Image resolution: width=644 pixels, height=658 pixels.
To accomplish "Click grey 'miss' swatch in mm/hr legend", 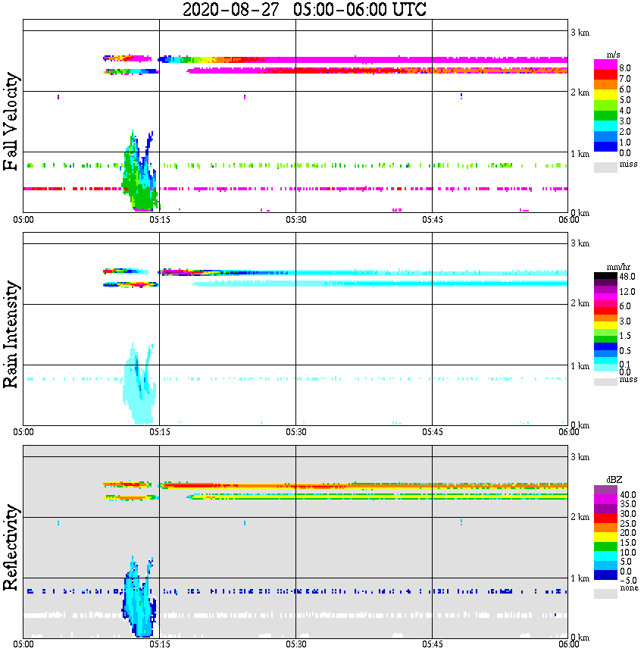I will pyautogui.click(x=605, y=382).
